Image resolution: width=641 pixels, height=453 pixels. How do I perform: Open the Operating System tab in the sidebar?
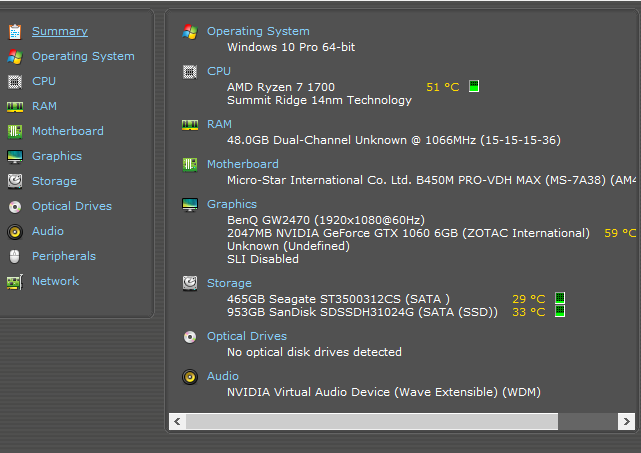click(82, 56)
